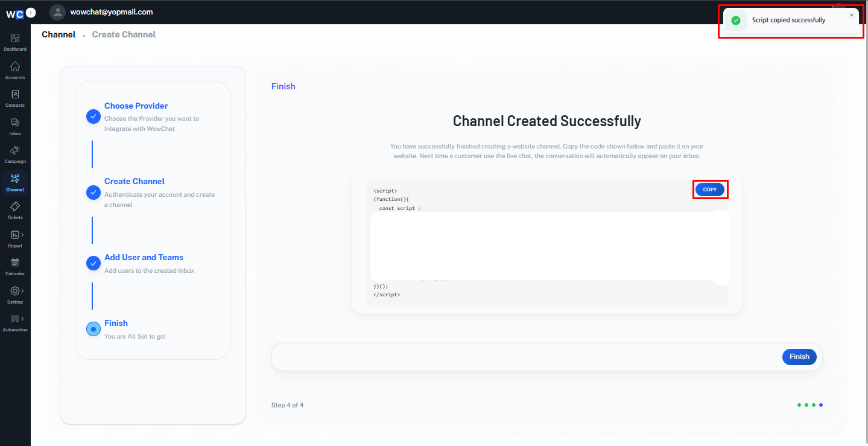Click Choose Provider checkmark circle

point(93,116)
